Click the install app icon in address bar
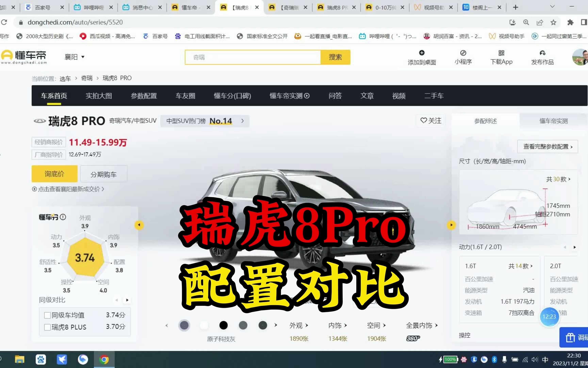Image resolution: width=588 pixels, height=368 pixels. tap(512, 22)
